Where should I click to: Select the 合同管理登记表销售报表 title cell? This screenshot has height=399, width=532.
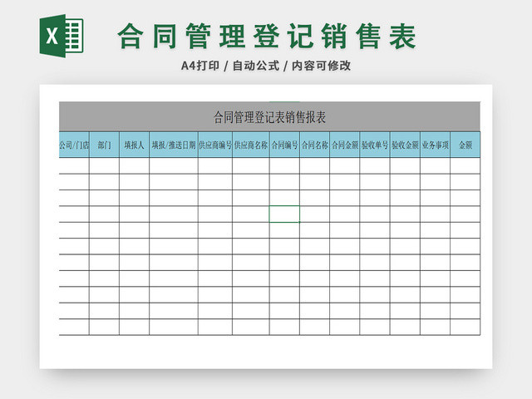(269, 116)
